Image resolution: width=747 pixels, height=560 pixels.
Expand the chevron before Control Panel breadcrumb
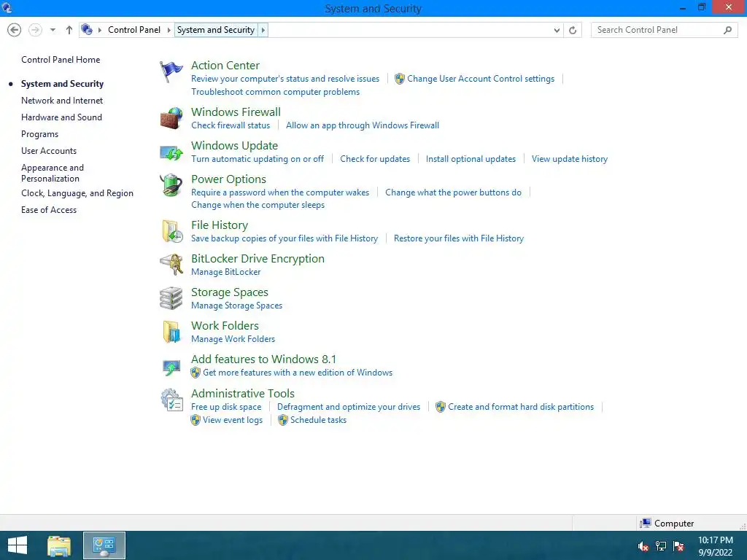tap(99, 30)
